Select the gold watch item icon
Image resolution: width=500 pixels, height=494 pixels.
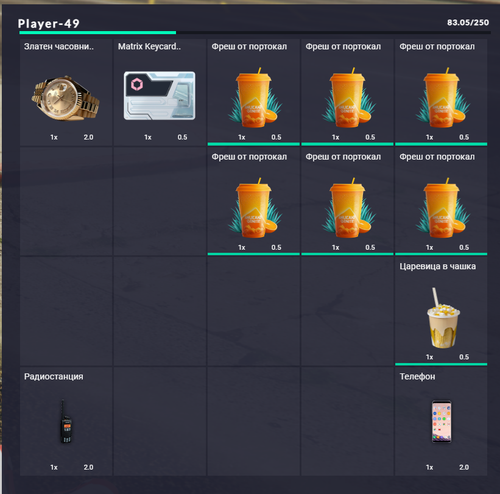(66, 98)
